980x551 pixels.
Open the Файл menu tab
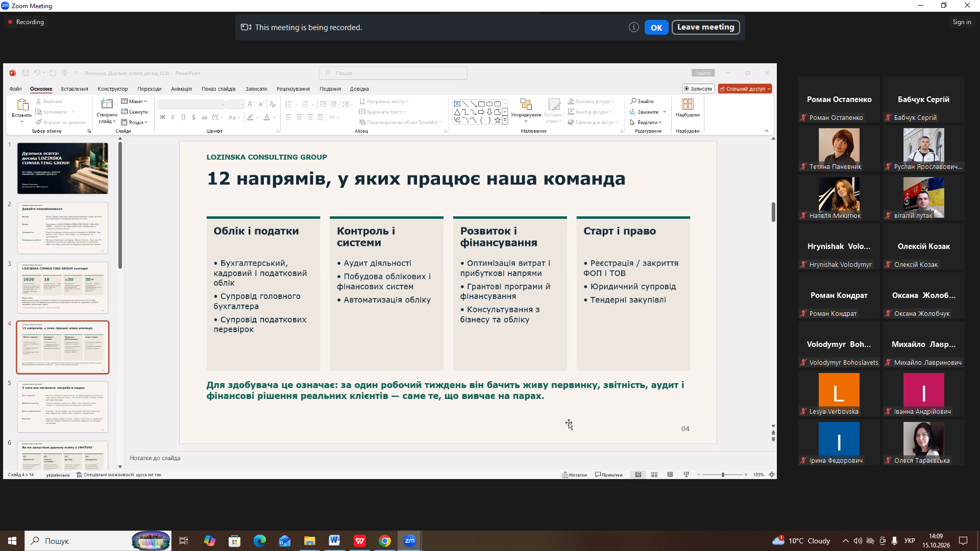click(x=15, y=89)
